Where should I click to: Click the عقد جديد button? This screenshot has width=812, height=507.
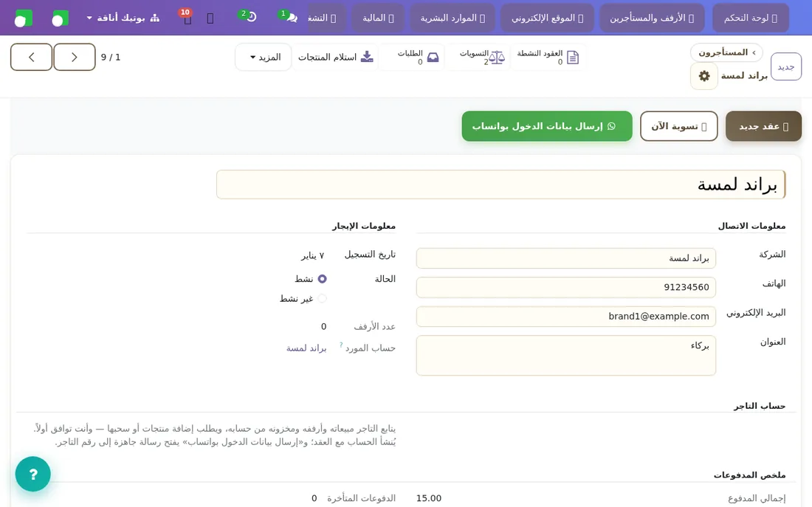(x=763, y=126)
